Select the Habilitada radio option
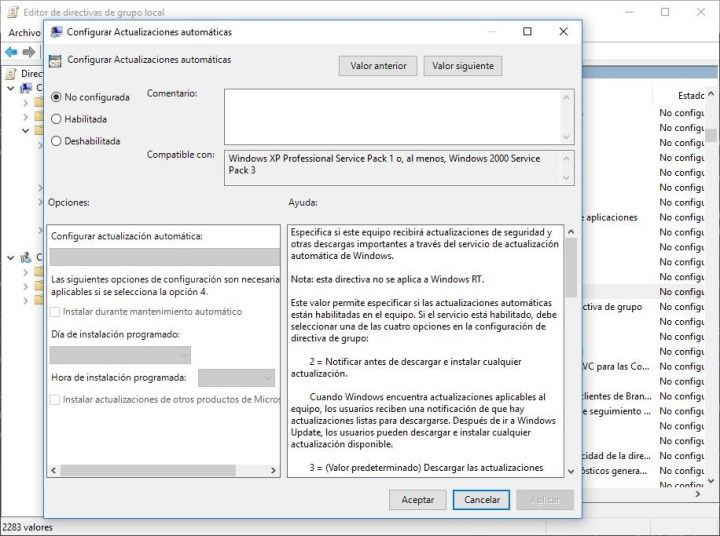 (56, 119)
